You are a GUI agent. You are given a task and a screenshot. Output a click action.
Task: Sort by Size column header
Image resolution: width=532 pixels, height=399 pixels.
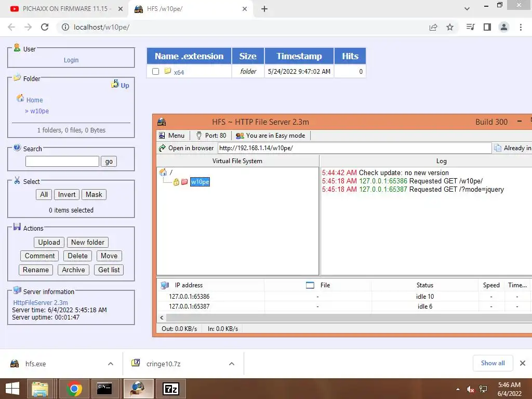tap(248, 56)
